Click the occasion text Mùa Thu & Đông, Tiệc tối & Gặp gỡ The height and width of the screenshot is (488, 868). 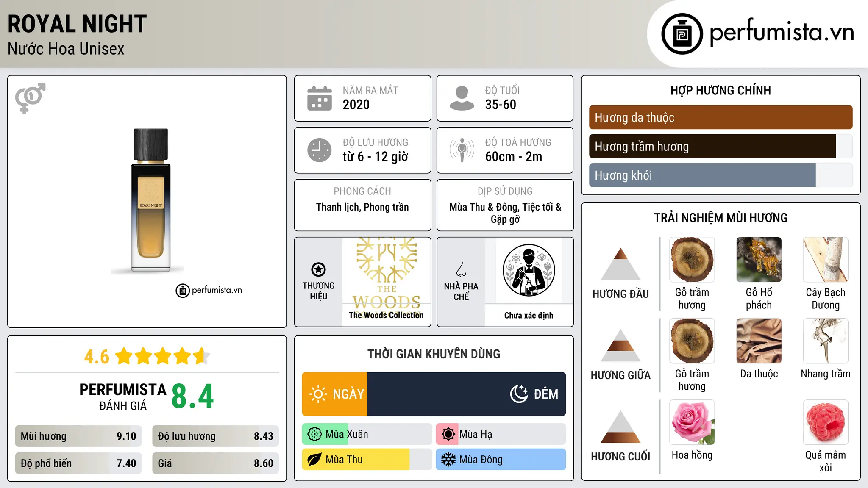point(505,213)
